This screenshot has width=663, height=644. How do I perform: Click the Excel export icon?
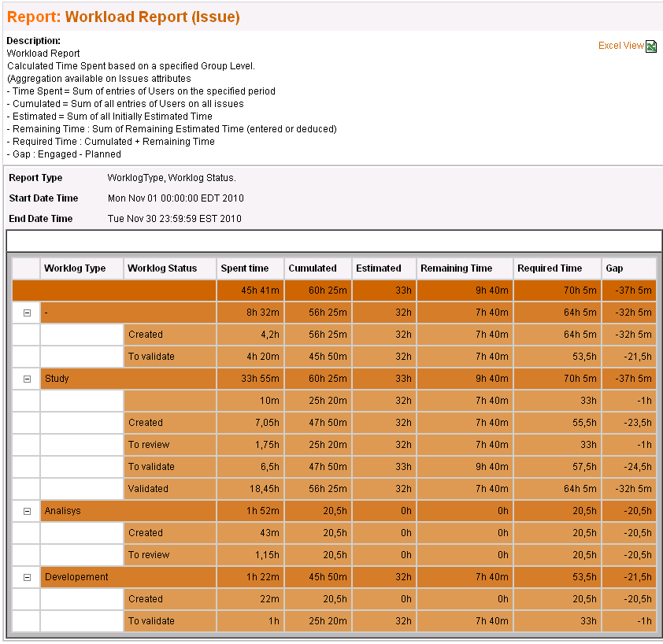tap(651, 46)
